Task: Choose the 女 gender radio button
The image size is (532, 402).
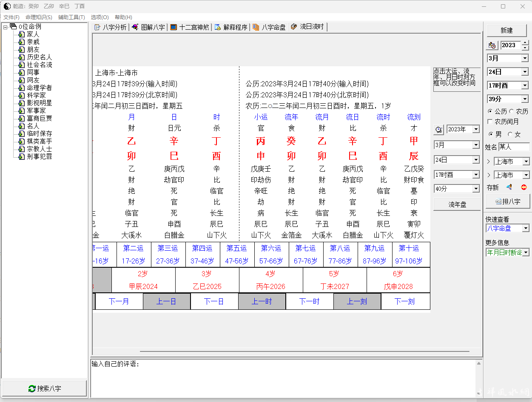Action: tap(510, 134)
